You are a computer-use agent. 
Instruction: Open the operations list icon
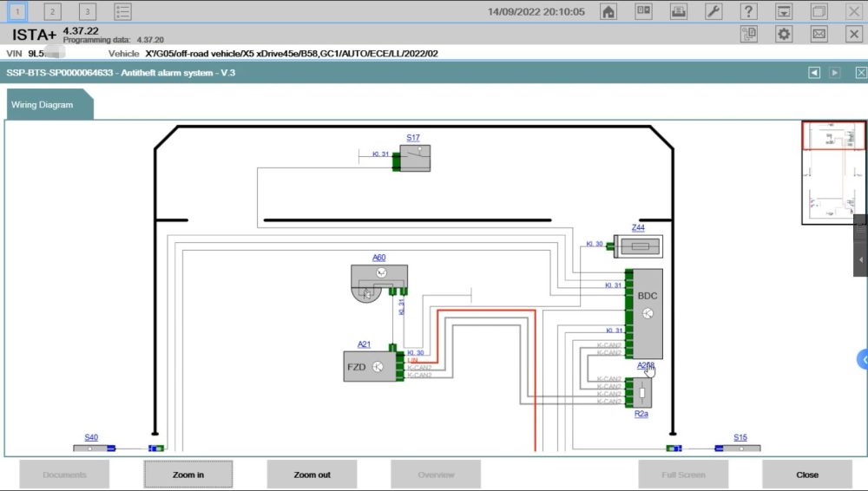pyautogui.click(x=122, y=11)
